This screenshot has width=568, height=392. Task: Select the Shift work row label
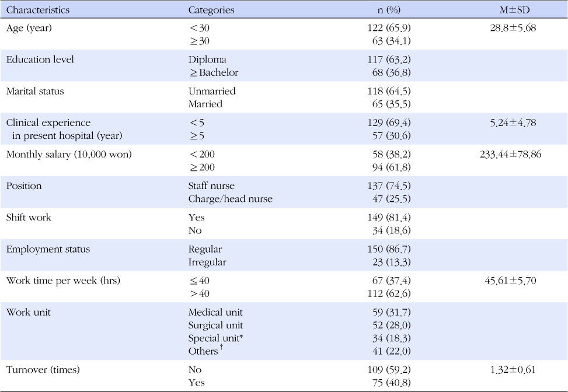[29, 217]
